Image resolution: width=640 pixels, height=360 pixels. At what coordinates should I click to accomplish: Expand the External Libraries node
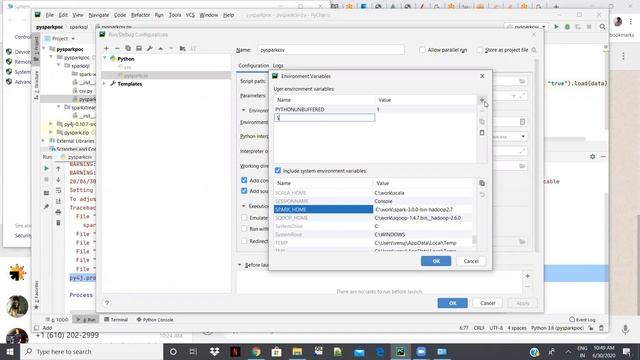coord(44,141)
